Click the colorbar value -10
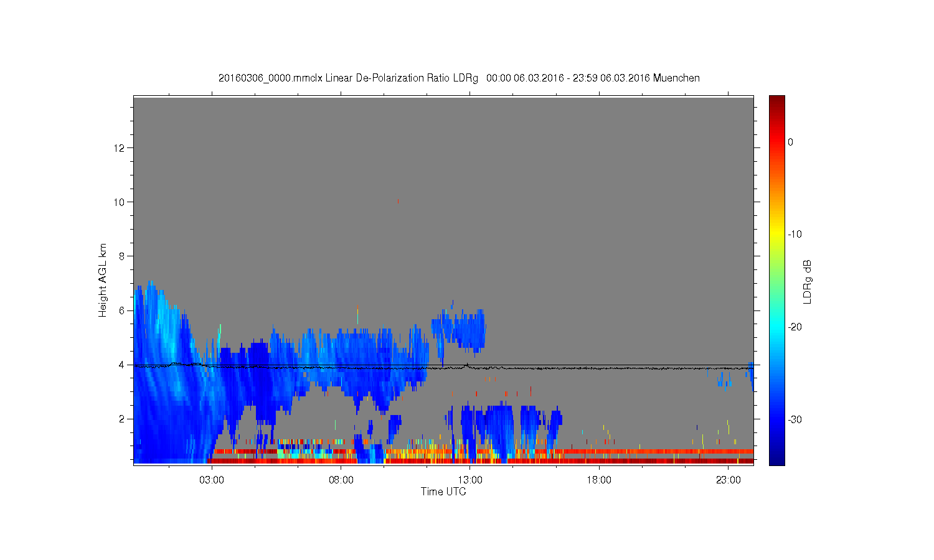The image size is (934, 560). pos(795,234)
